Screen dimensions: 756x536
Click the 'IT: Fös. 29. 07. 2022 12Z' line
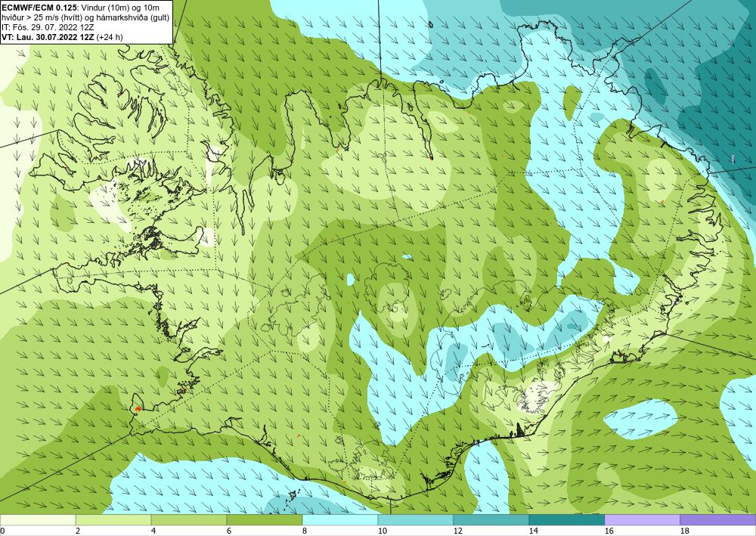tap(48, 27)
